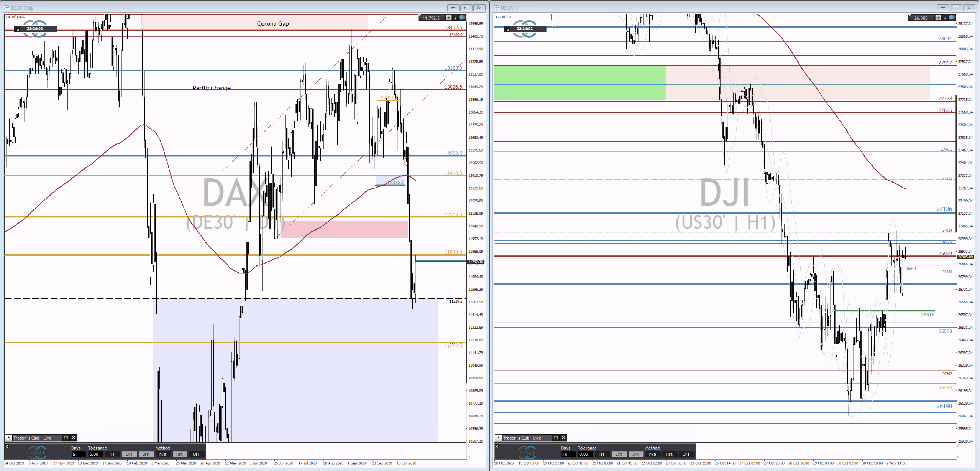This screenshot has height=471, width=980.
Task: Click the 27917 red level label
Action: click(945, 63)
